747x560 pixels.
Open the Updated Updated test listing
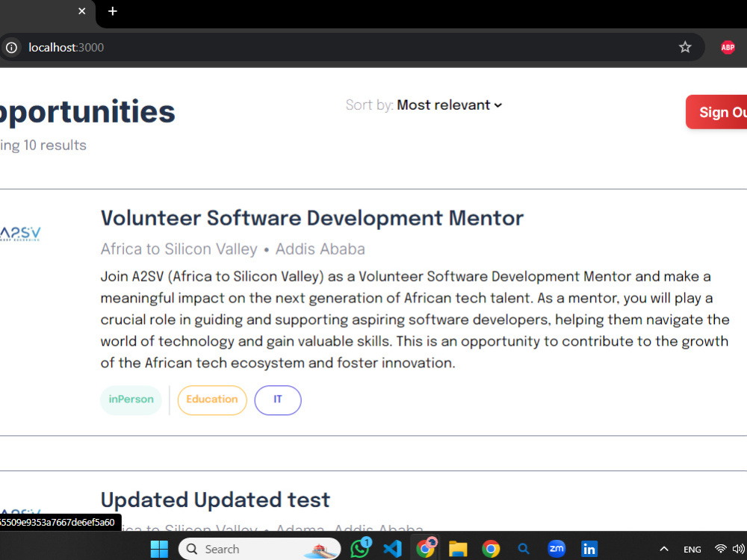(215, 500)
